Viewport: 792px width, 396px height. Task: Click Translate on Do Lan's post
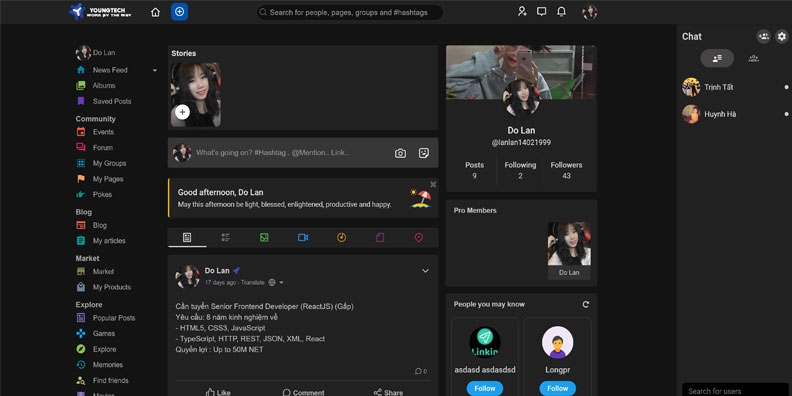[253, 282]
